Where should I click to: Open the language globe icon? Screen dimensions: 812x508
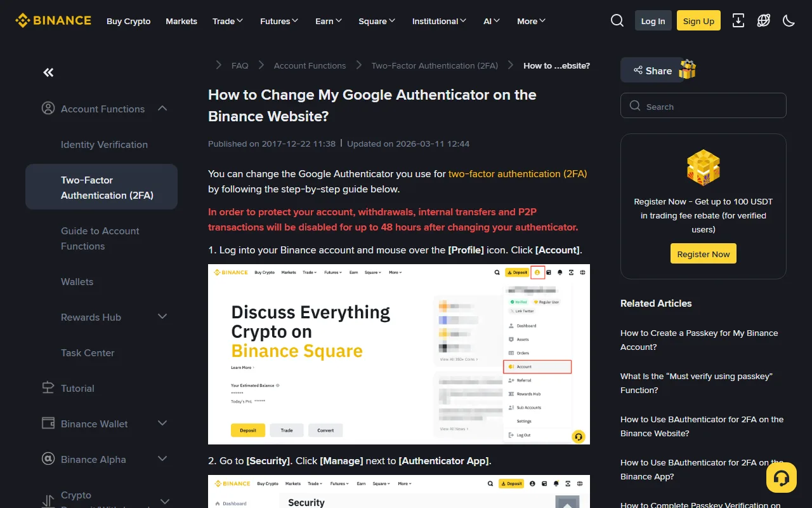pyautogui.click(x=764, y=21)
